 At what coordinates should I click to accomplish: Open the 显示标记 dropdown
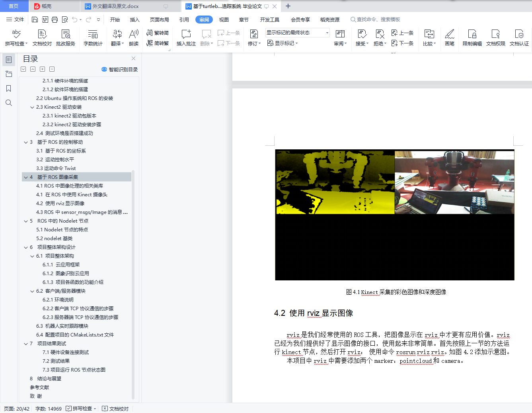(x=283, y=43)
